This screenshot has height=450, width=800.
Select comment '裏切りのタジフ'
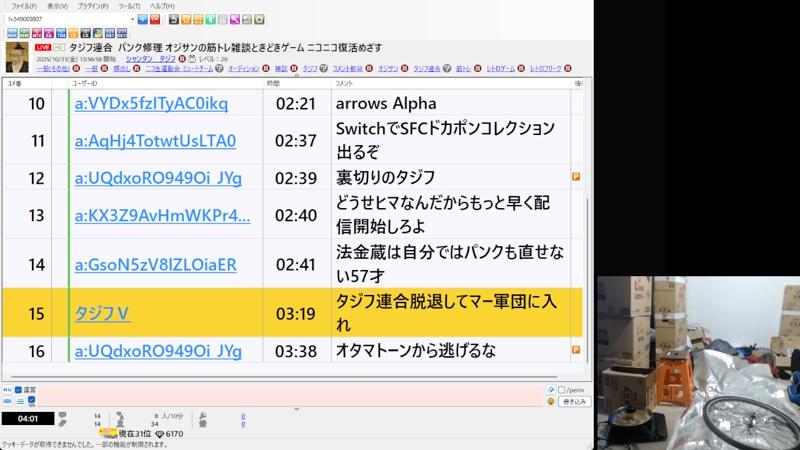click(385, 178)
